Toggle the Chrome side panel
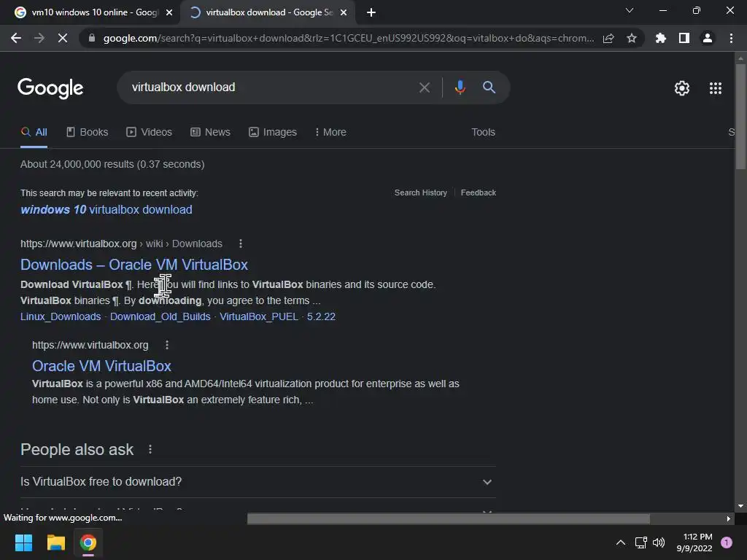Viewport: 747px width, 560px height. [684, 38]
